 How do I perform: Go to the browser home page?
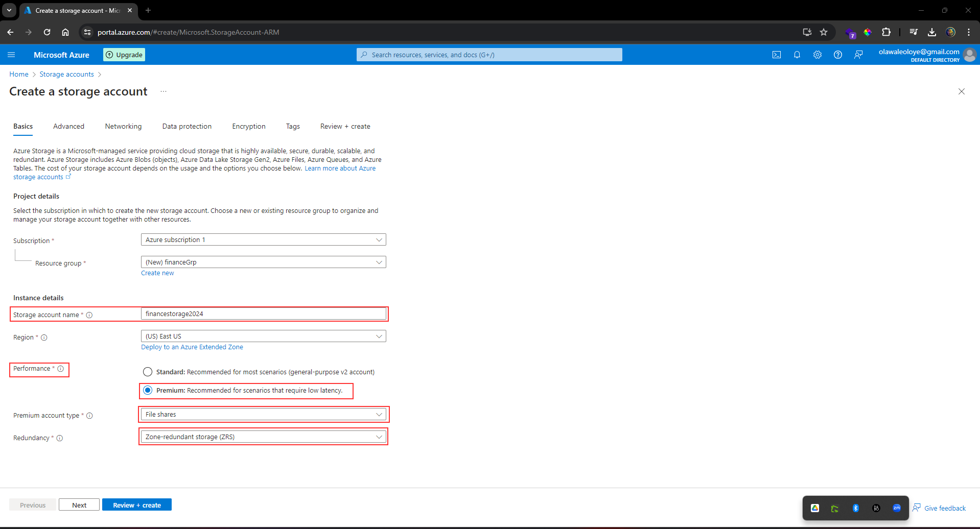tap(65, 32)
